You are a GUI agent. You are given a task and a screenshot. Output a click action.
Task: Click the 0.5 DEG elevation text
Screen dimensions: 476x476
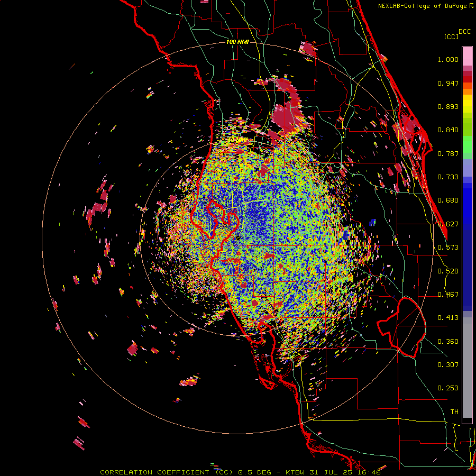[x=254, y=472]
